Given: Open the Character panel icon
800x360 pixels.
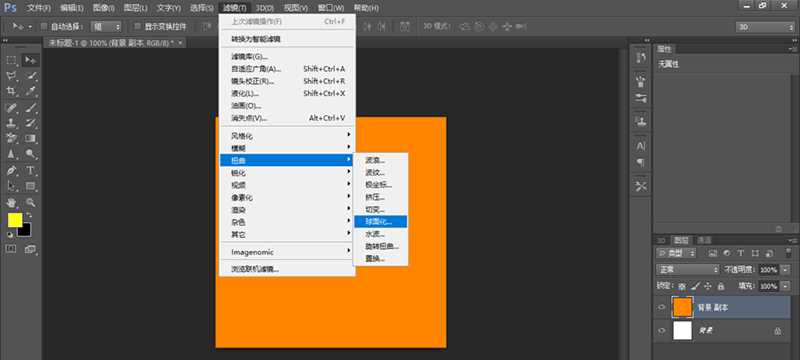Looking at the screenshot, I should point(641,146).
